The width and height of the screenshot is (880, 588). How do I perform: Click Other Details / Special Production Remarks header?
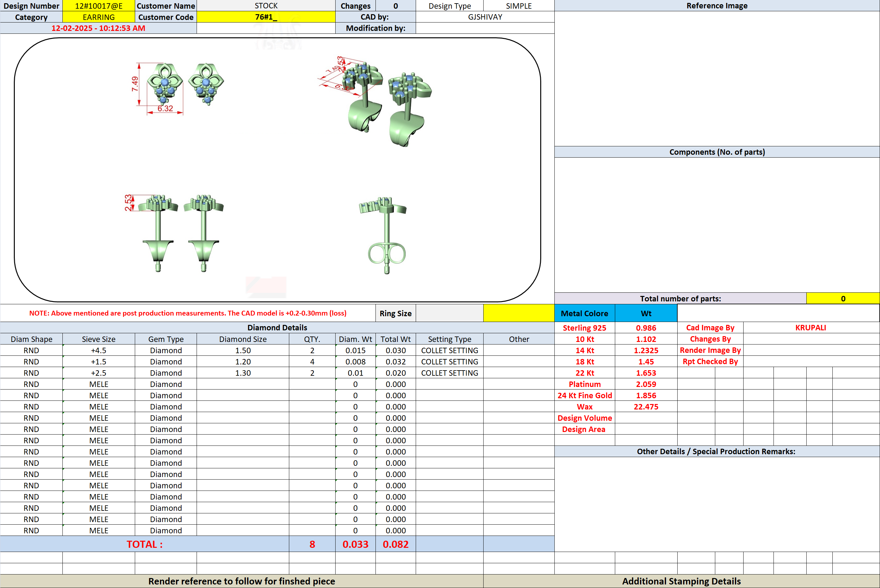click(x=717, y=451)
